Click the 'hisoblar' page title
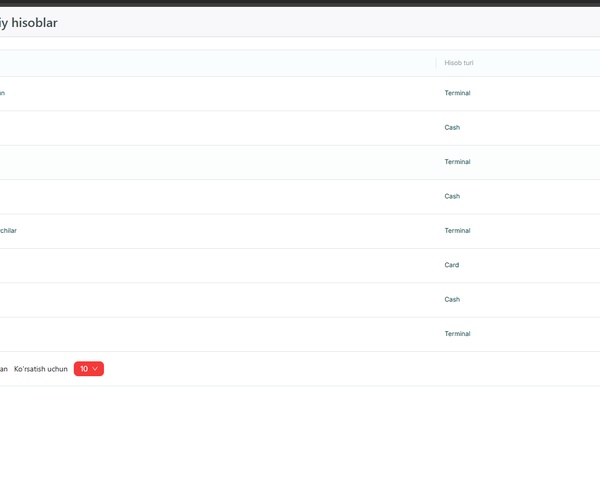 point(28,22)
